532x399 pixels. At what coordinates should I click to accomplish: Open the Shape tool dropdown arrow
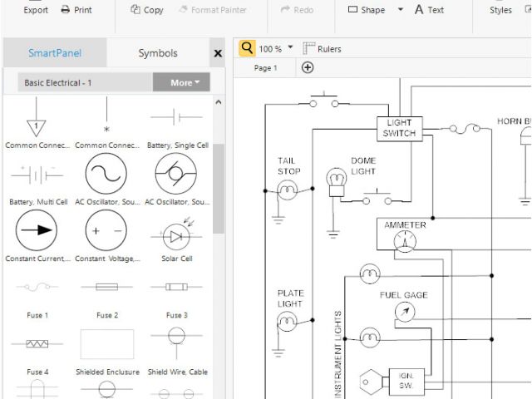click(x=400, y=10)
